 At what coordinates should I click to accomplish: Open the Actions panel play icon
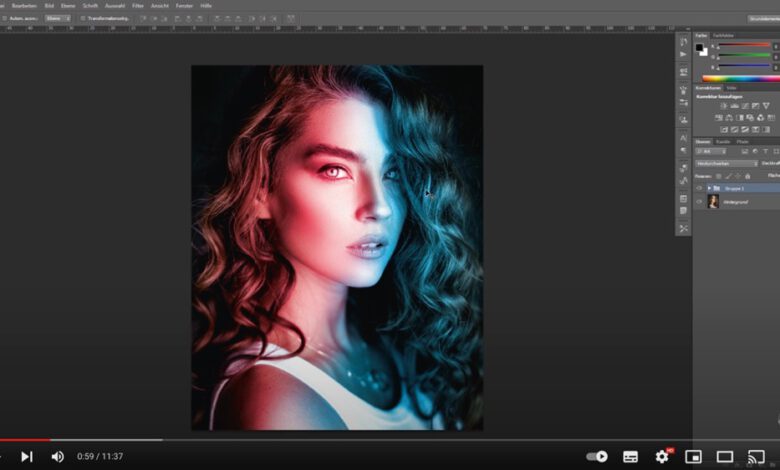(x=683, y=54)
